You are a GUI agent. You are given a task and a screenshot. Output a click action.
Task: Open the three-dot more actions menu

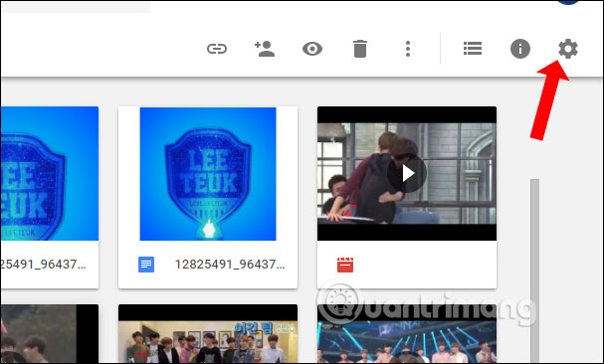(408, 49)
